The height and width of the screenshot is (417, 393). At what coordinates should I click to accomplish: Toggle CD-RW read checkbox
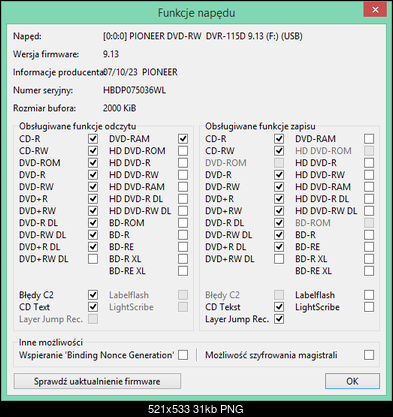[93, 151]
